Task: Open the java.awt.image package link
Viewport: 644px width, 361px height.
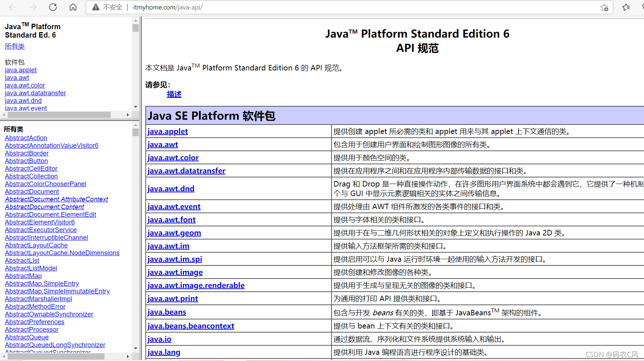Action: tap(175, 272)
